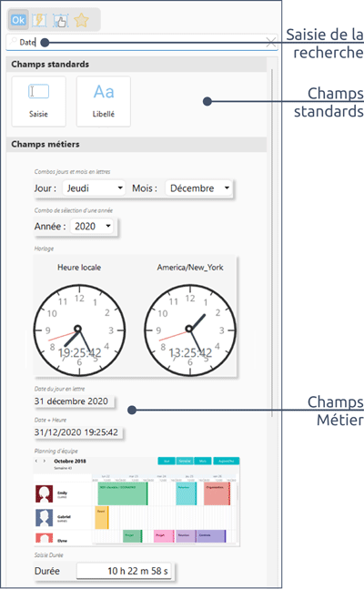
Task: Select the thumbs-up controls category icon
Action: (60, 21)
